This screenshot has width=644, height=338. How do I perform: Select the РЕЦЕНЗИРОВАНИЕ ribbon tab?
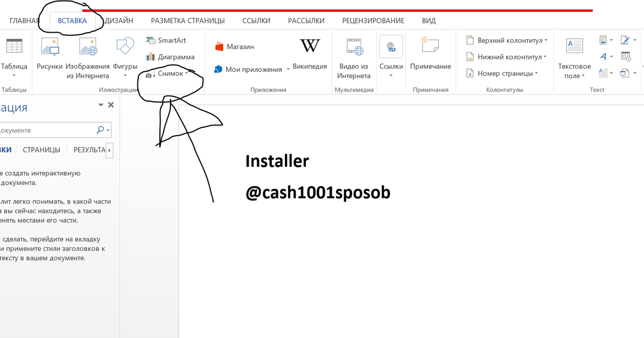[x=374, y=21]
